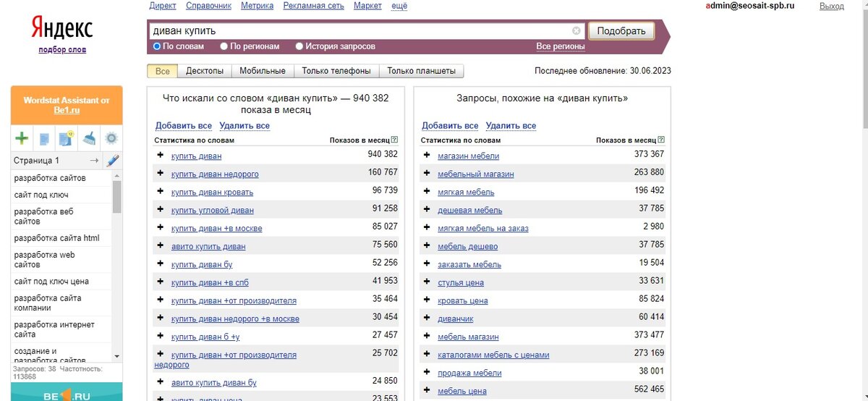Select the История запросов radio button
This screenshot has width=868, height=401.
[299, 46]
